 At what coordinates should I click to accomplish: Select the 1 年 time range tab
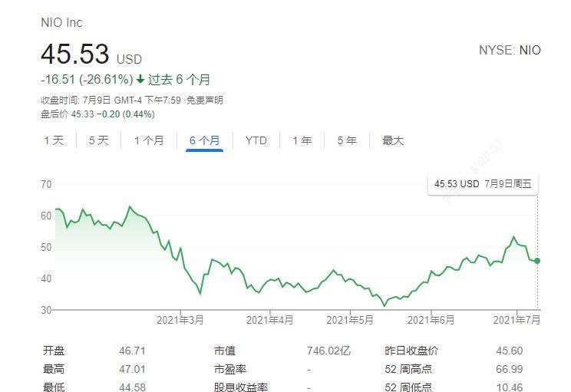point(302,140)
